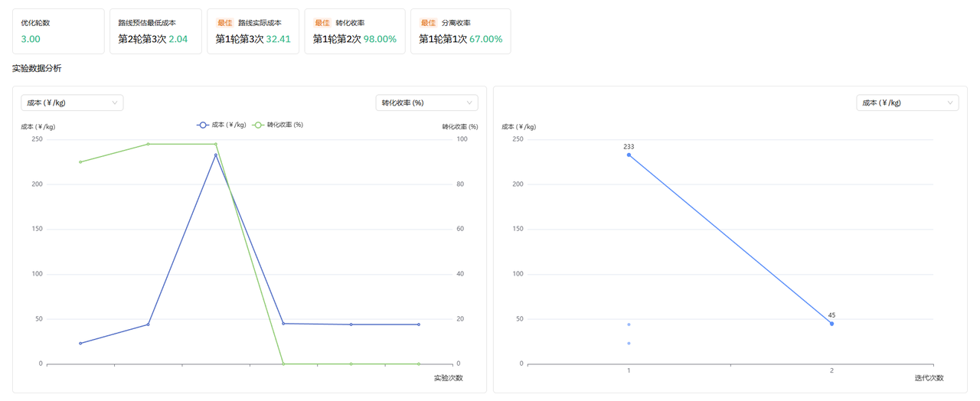Open the left chart's 成本 (¥/kg) dropdown
This screenshot has width=980, height=401.
(72, 103)
